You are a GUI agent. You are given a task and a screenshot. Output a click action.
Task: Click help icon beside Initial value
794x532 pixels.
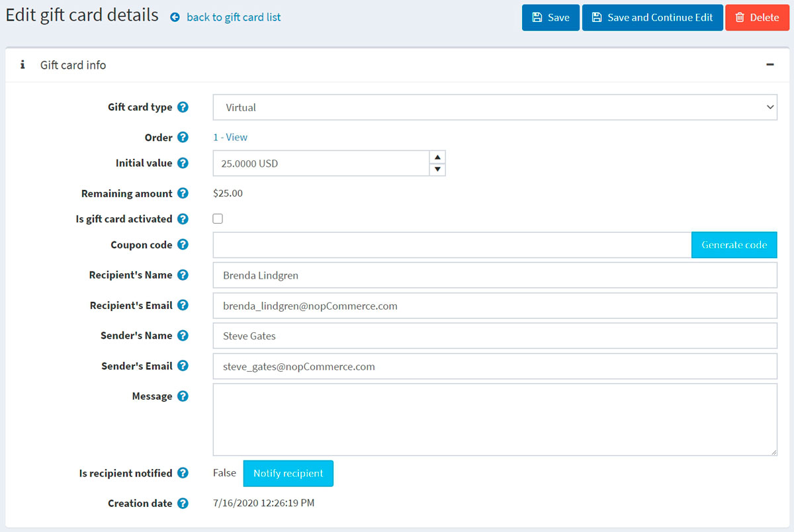pos(183,163)
